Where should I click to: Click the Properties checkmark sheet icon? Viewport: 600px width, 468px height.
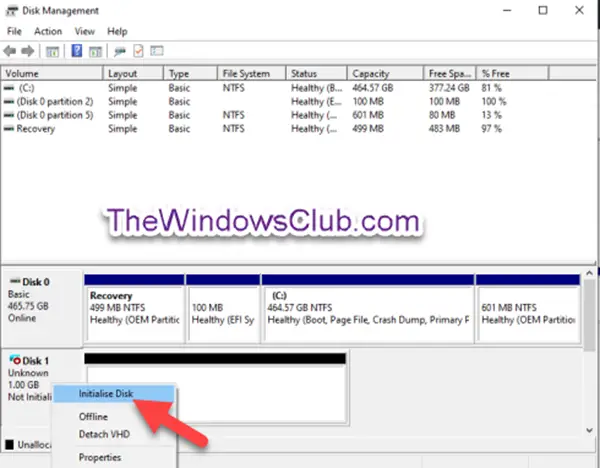click(139, 51)
